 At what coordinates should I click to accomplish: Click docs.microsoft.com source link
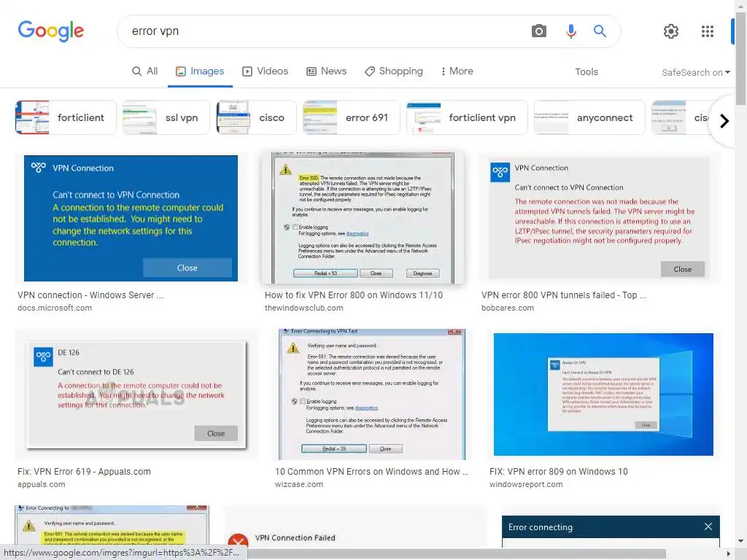coord(55,308)
